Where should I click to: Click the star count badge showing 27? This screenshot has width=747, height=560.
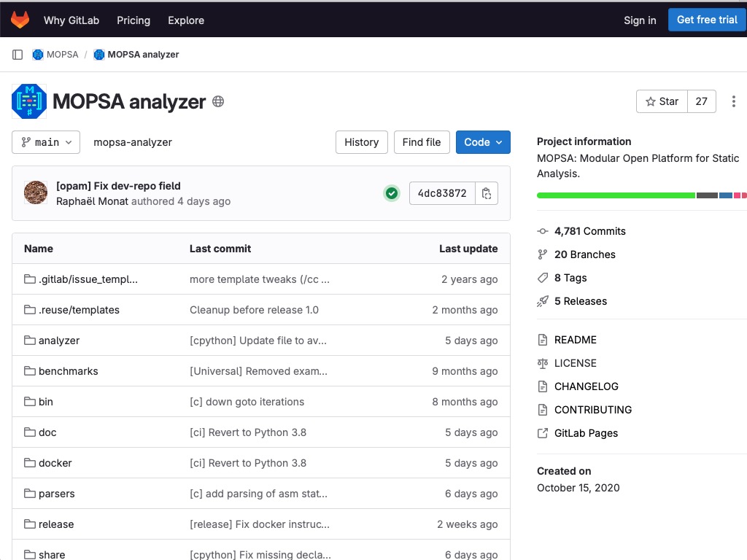pyautogui.click(x=701, y=101)
